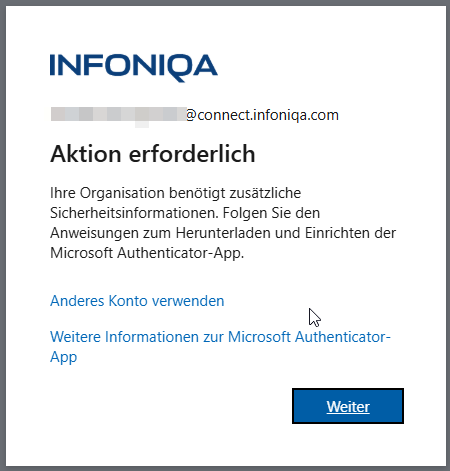Click the letter A ending the INFONIQA logo
The image size is (450, 471).
coord(205,65)
